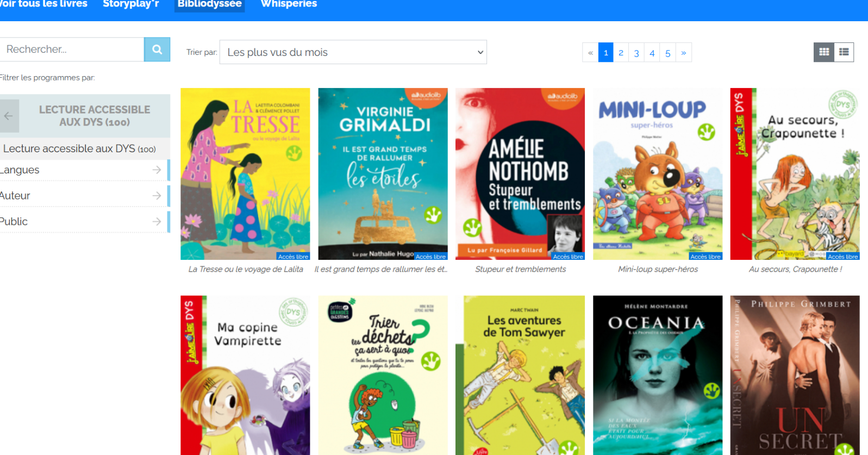Click the green hand DYS icon on Mini-Loup
The image size is (868, 455).
(x=706, y=132)
